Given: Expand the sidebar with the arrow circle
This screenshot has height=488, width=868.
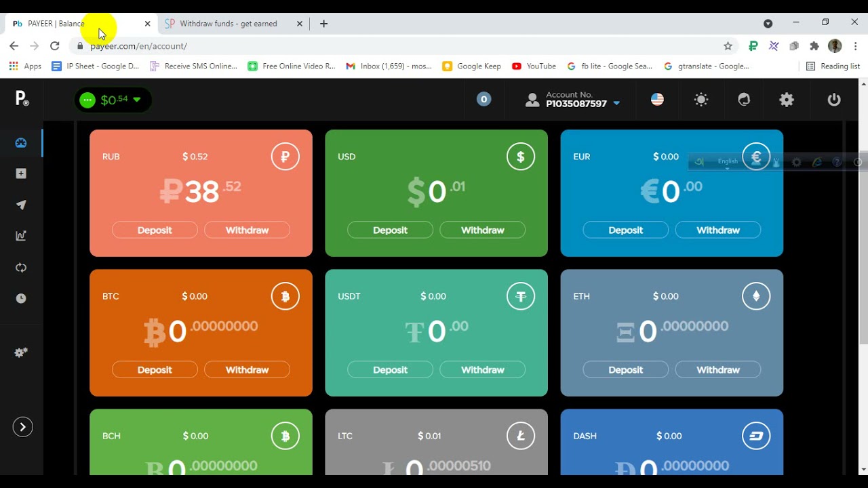Looking at the screenshot, I should (22, 427).
